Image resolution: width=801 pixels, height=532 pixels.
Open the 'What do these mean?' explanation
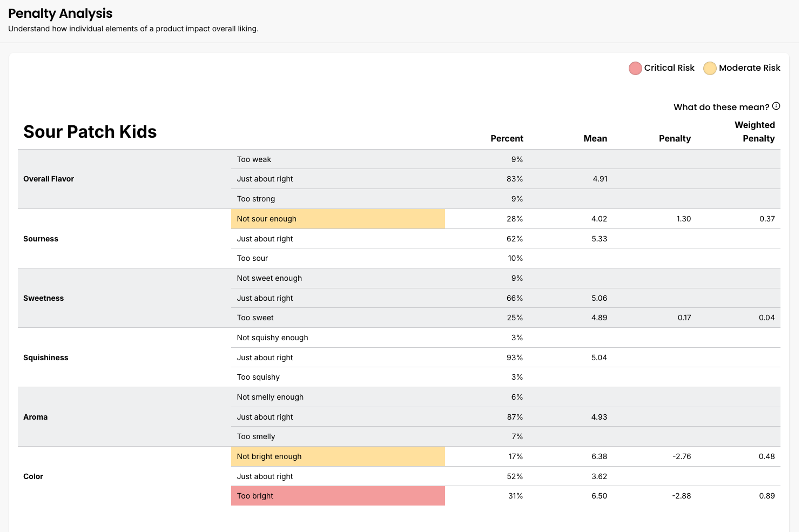[x=721, y=107]
